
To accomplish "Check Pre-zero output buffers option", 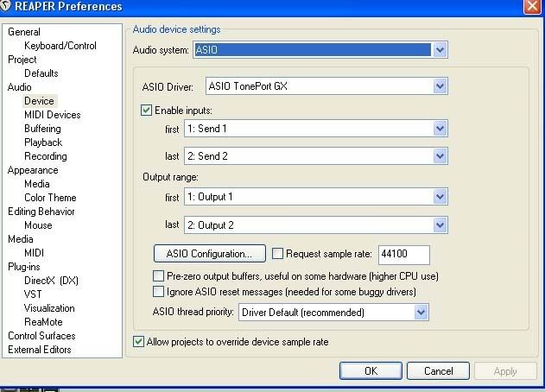I will tap(159, 276).
